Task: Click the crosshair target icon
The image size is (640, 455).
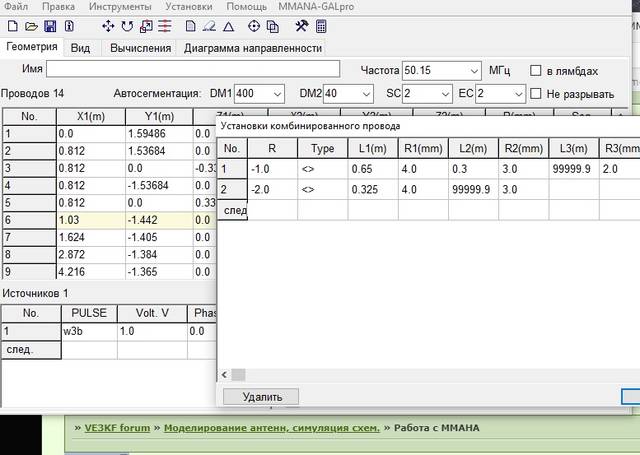Action: point(254,27)
